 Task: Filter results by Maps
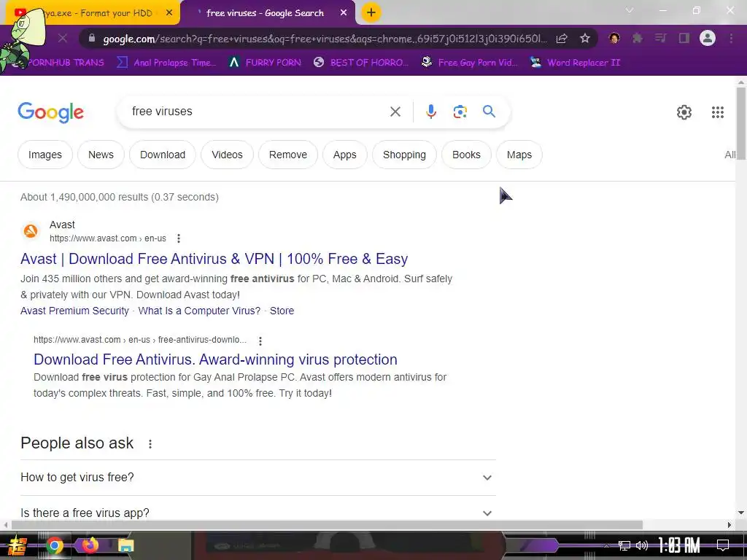[x=519, y=155]
